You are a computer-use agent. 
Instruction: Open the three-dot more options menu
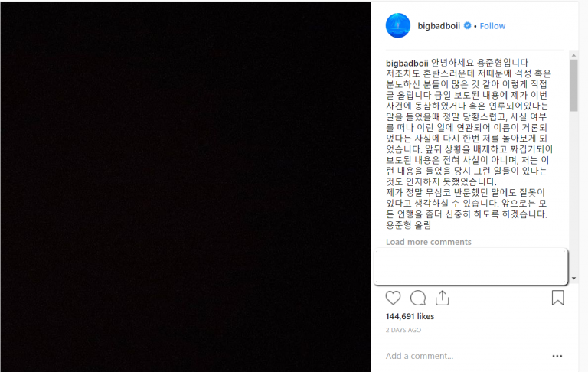point(557,356)
